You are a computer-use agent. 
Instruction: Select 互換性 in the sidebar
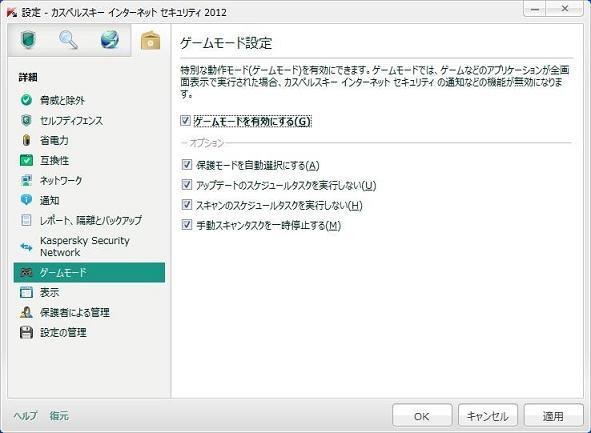click(89, 161)
